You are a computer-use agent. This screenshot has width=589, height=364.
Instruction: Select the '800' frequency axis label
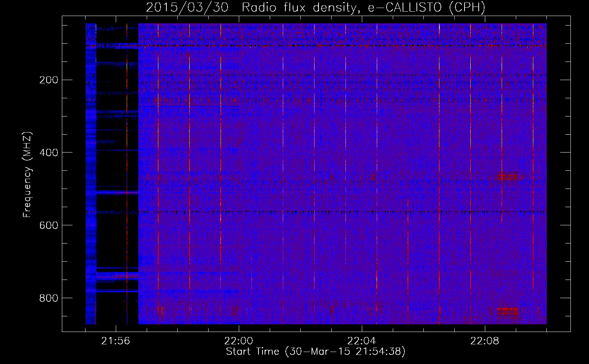pos(48,298)
